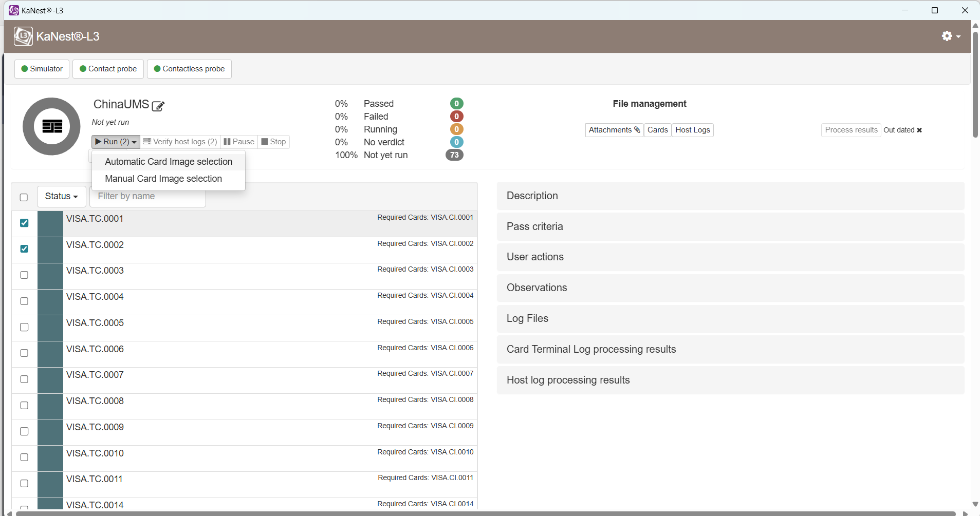Expand the Description section

[x=730, y=196]
